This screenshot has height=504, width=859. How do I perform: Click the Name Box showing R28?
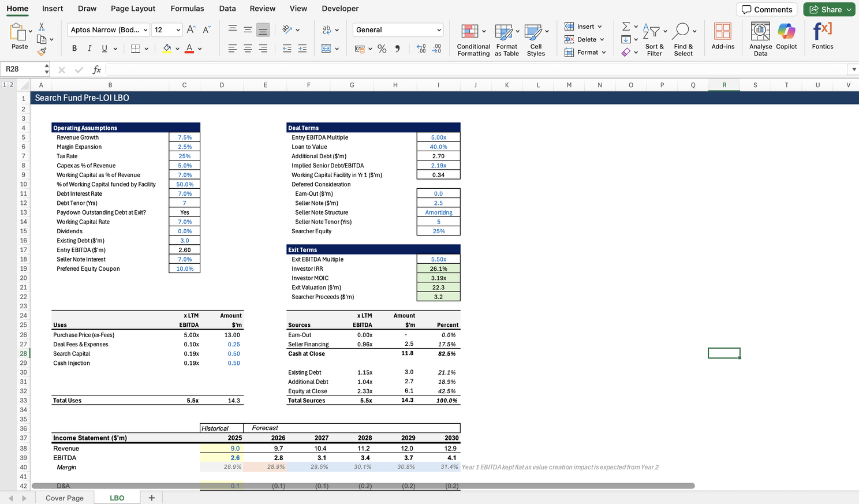[23, 69]
